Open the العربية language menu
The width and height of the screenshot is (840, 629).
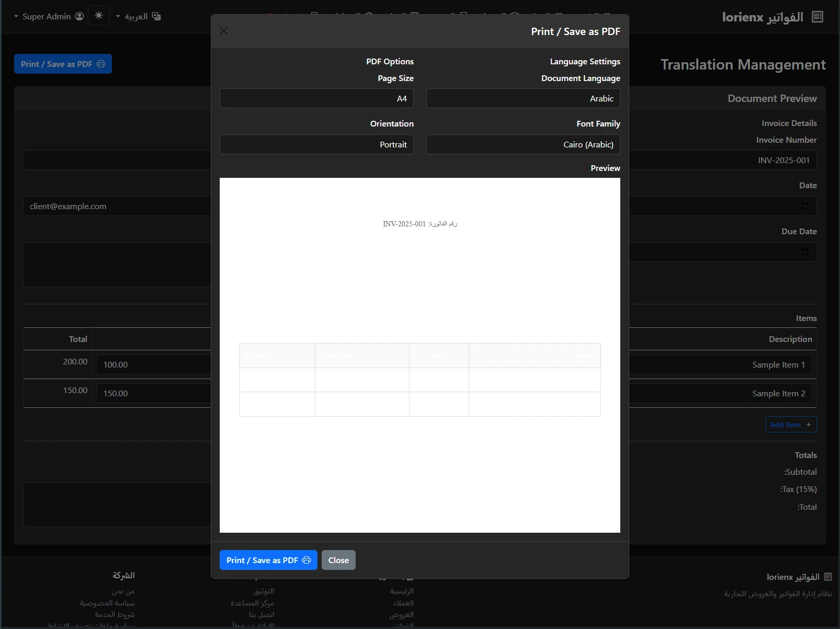click(135, 16)
